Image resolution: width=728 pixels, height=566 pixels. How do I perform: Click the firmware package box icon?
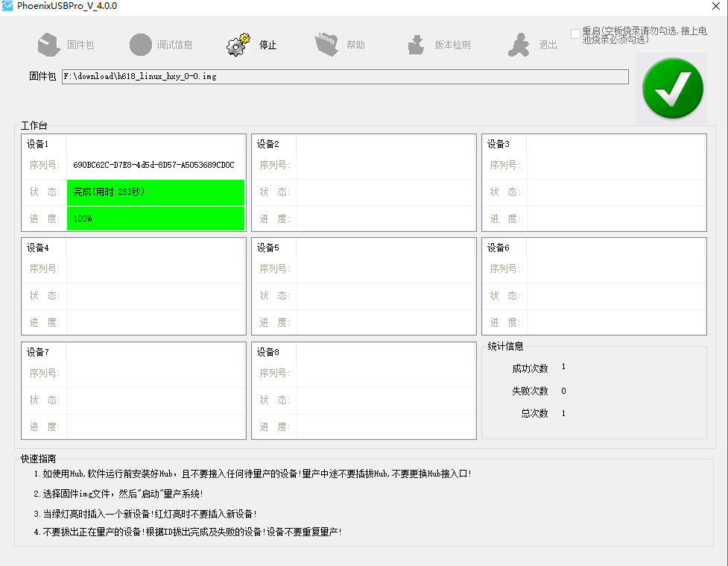pyautogui.click(x=49, y=45)
